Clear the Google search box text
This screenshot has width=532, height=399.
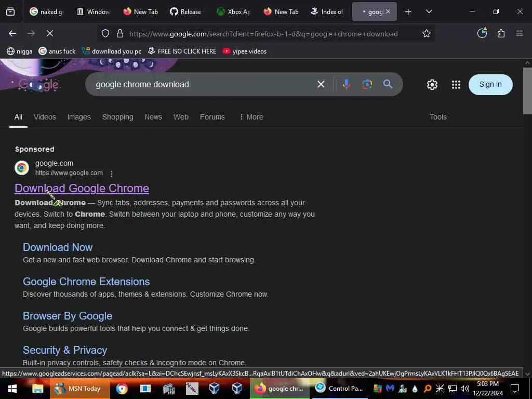click(321, 84)
